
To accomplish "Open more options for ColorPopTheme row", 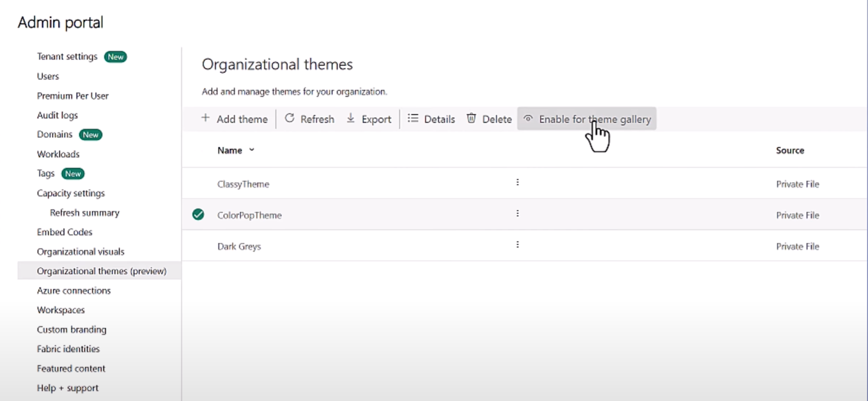I will [517, 213].
